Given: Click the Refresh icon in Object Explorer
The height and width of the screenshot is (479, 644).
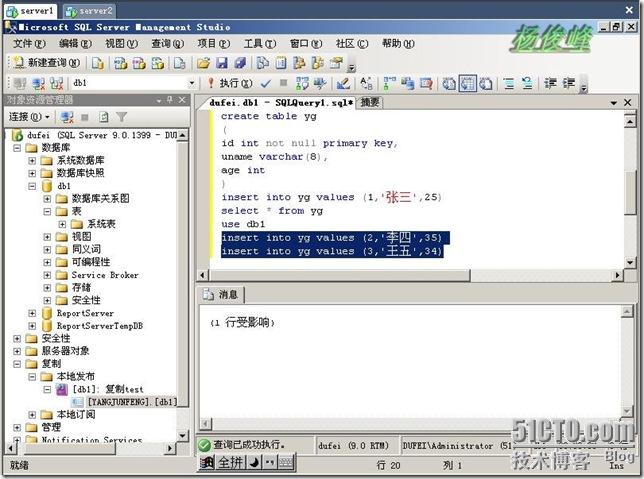Looking at the screenshot, I should tap(104, 117).
